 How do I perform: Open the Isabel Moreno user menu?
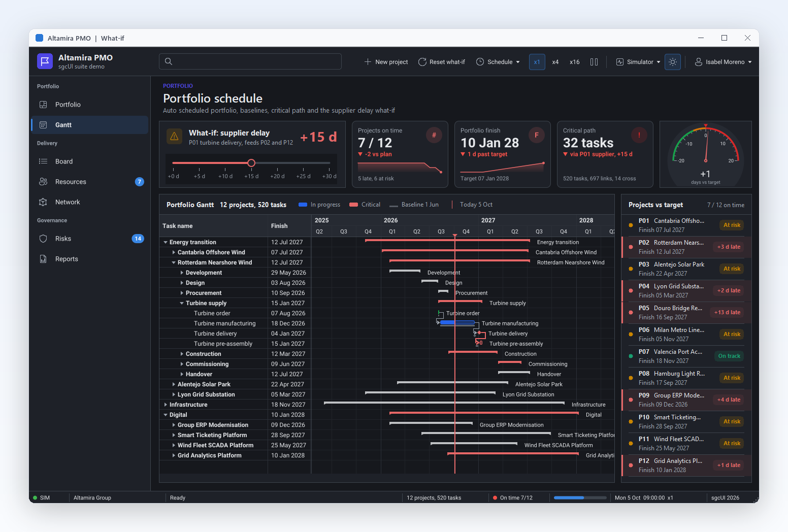(723, 62)
